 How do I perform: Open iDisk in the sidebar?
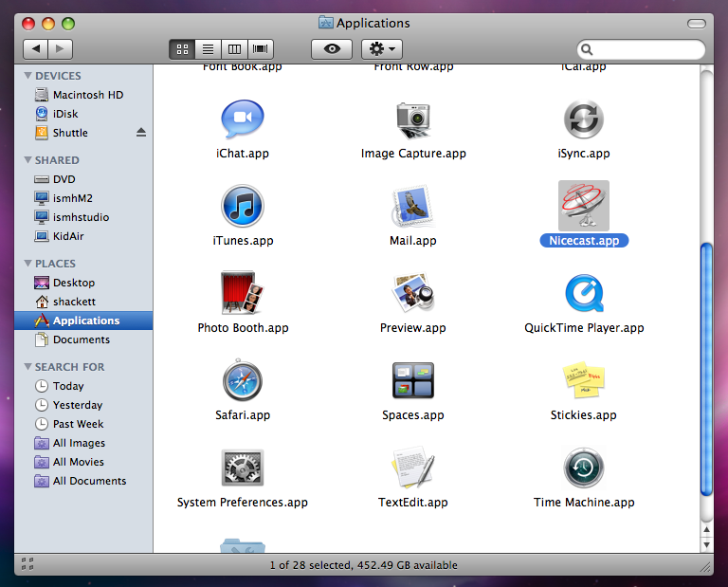point(83,114)
